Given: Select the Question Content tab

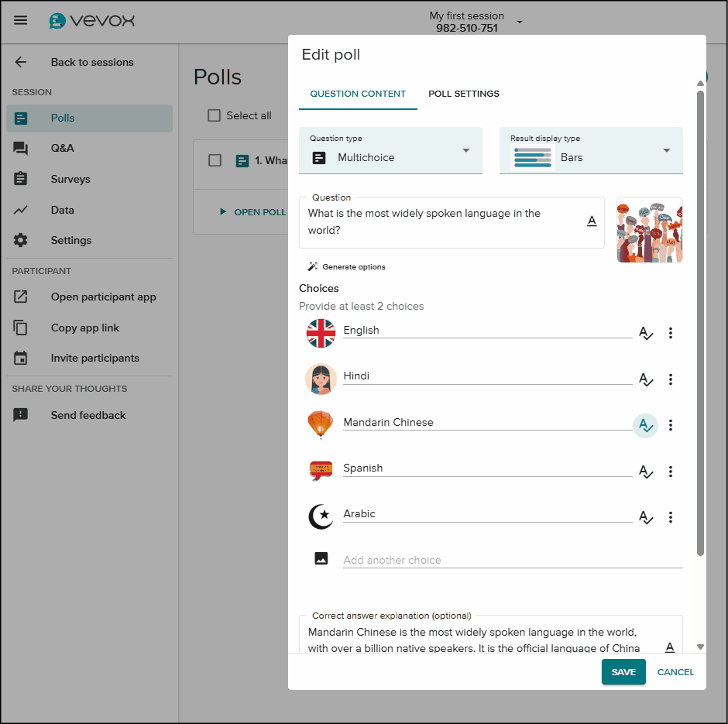Looking at the screenshot, I should click(x=358, y=94).
